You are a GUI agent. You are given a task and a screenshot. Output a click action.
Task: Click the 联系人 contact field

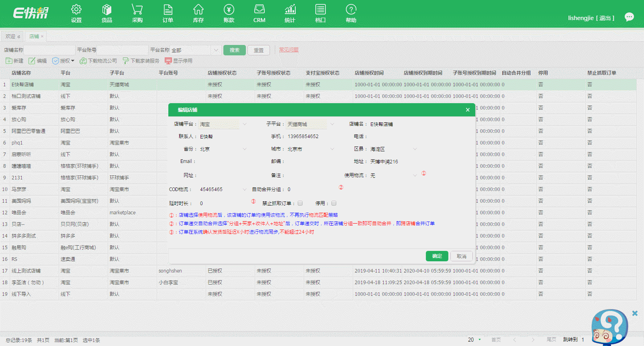tap(223, 136)
